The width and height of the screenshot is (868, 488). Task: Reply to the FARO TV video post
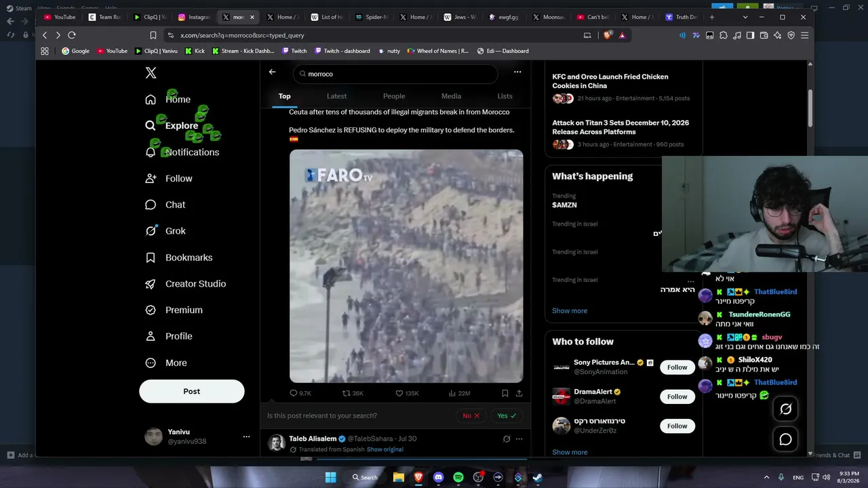(x=300, y=393)
